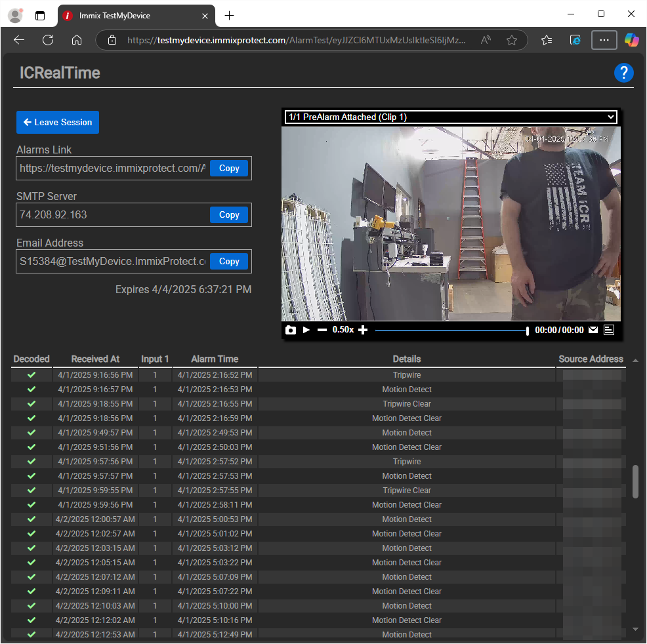Refresh the browser page
Screen dimensions: 647x644
48,40
